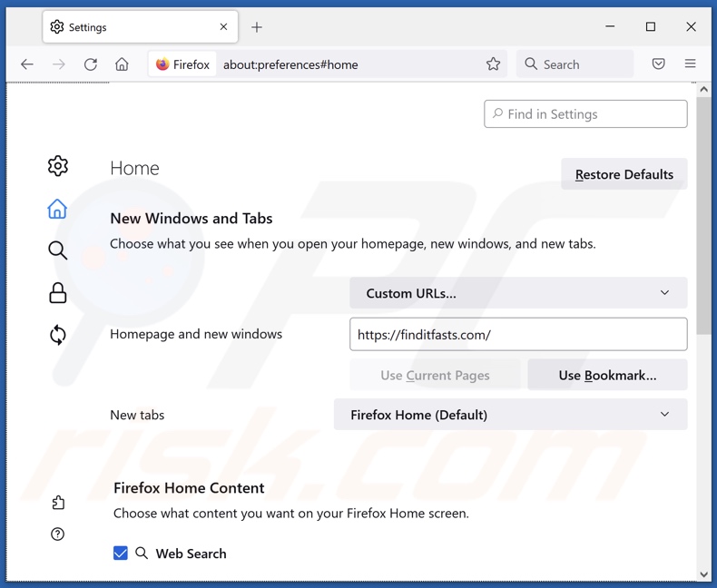Reload the current page
The width and height of the screenshot is (717, 588).
click(x=91, y=64)
